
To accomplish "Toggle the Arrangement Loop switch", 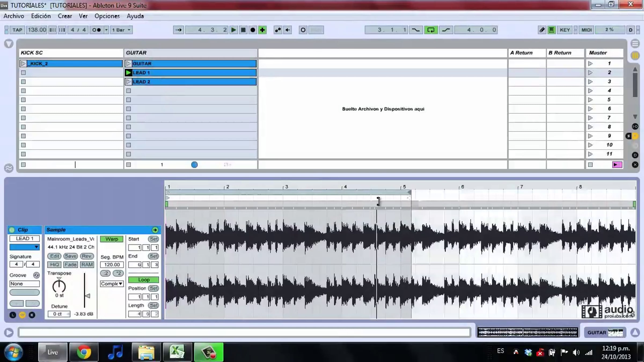I will coord(431,30).
